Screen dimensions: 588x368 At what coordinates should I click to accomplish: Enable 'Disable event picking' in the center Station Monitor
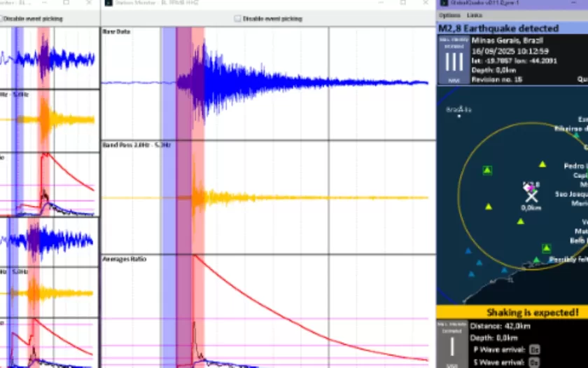(x=238, y=19)
